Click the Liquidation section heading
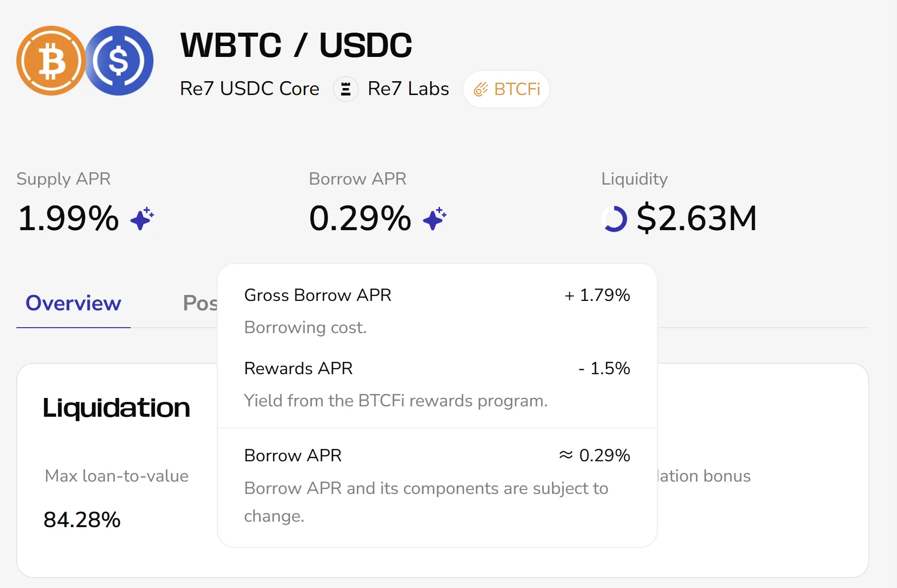 pos(116,408)
